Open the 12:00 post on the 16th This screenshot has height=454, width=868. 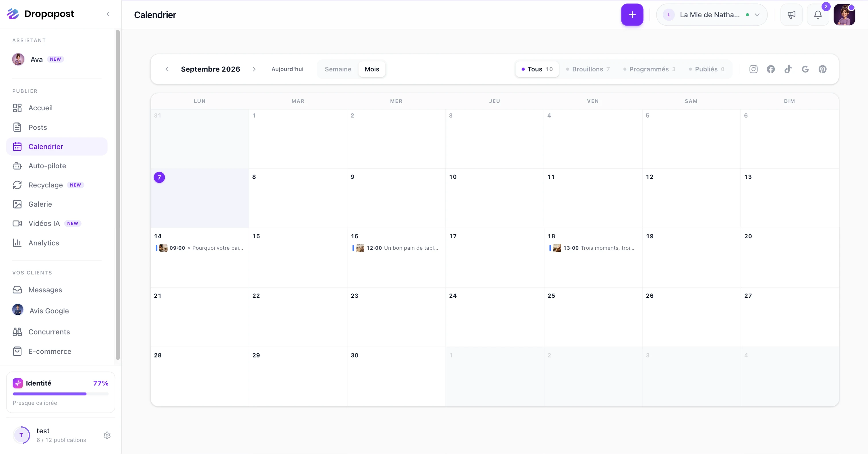(396, 248)
